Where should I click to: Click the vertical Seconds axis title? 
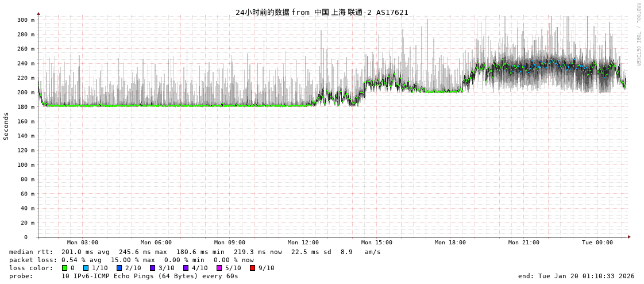(x=6, y=126)
